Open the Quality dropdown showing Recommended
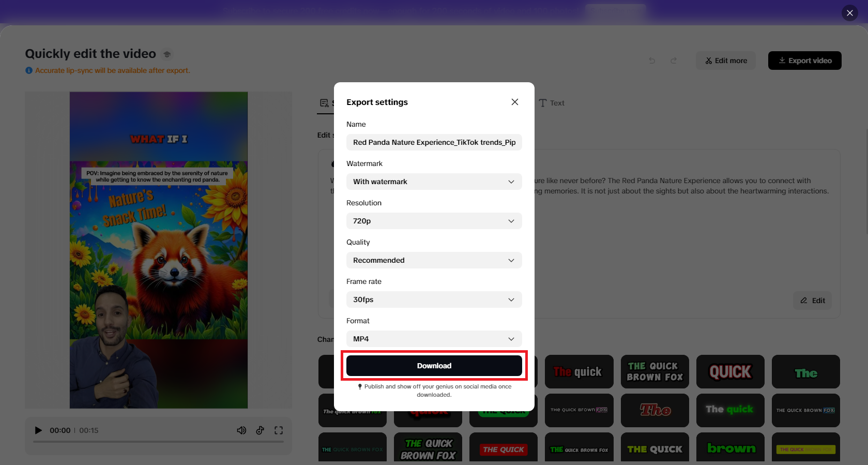The width and height of the screenshot is (868, 465). click(x=434, y=260)
